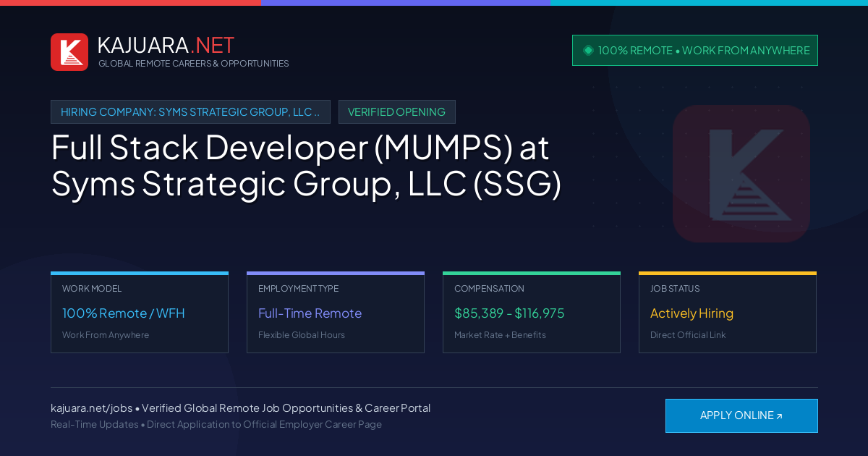
Task: Click the green diamond remote badge icon
Action: coord(588,50)
